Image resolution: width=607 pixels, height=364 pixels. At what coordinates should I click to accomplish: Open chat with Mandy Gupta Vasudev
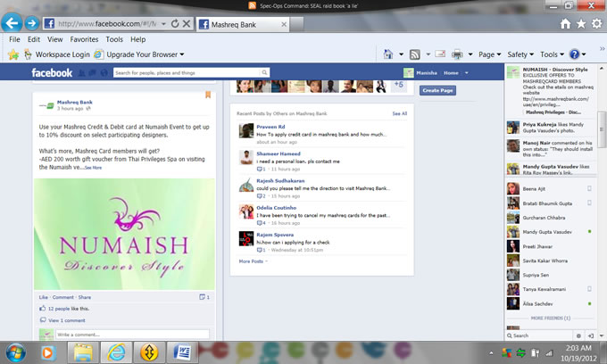pos(550,232)
